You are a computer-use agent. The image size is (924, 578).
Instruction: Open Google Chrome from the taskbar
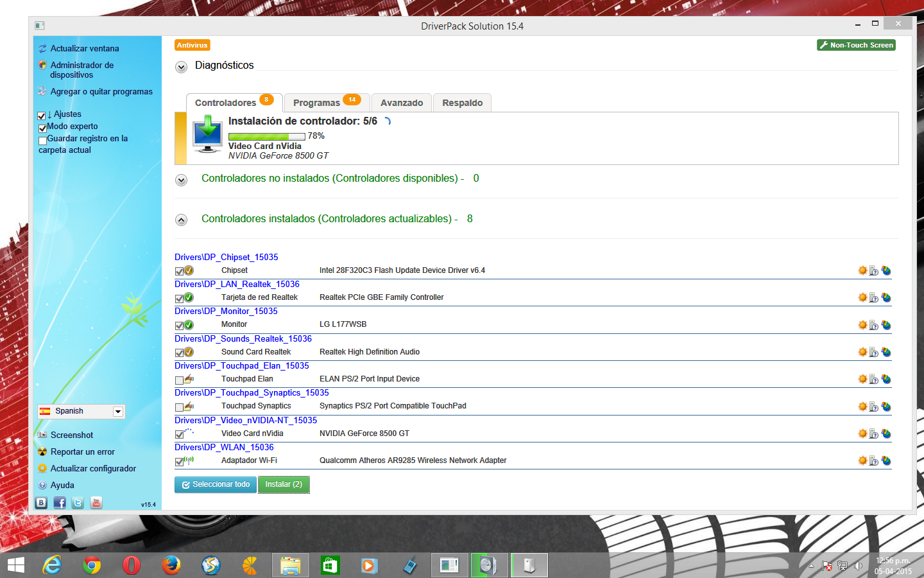point(92,565)
